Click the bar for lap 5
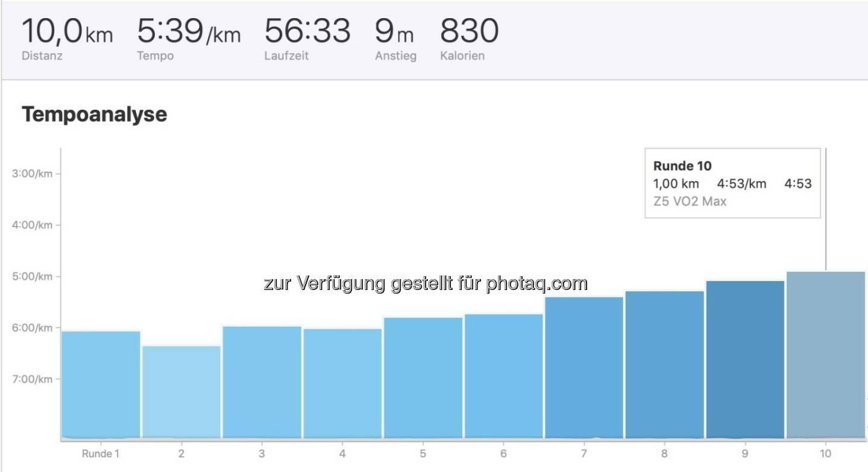 [x=423, y=377]
